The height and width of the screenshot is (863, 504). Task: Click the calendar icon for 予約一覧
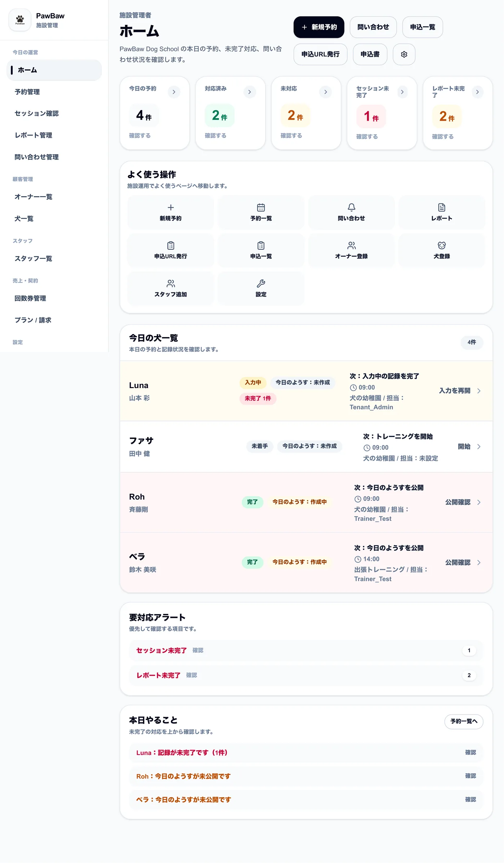261,207
